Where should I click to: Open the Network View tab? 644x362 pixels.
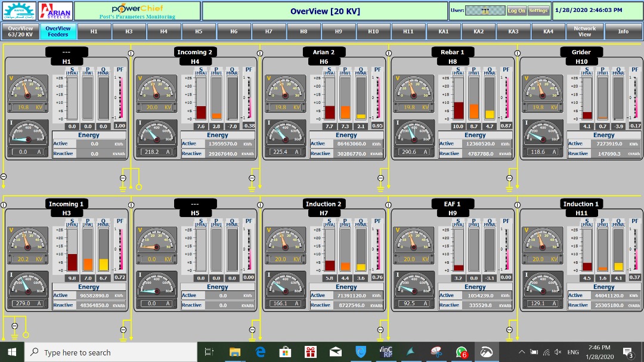point(584,32)
